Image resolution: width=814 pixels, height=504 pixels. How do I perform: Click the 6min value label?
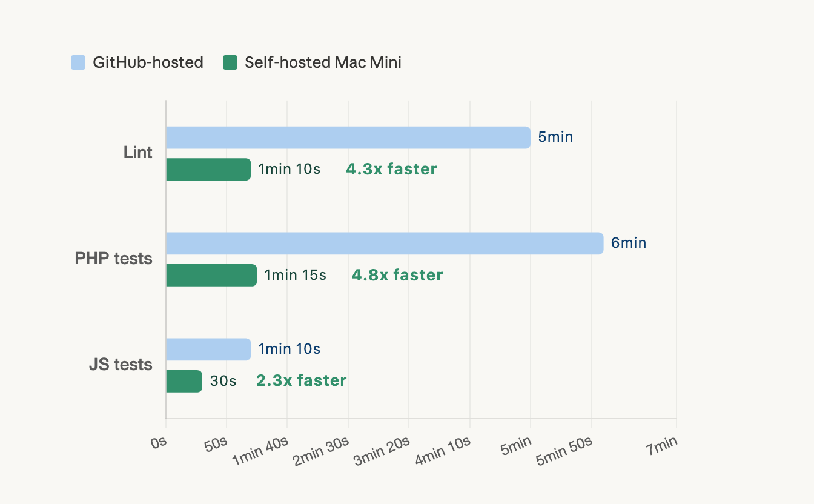[629, 244]
